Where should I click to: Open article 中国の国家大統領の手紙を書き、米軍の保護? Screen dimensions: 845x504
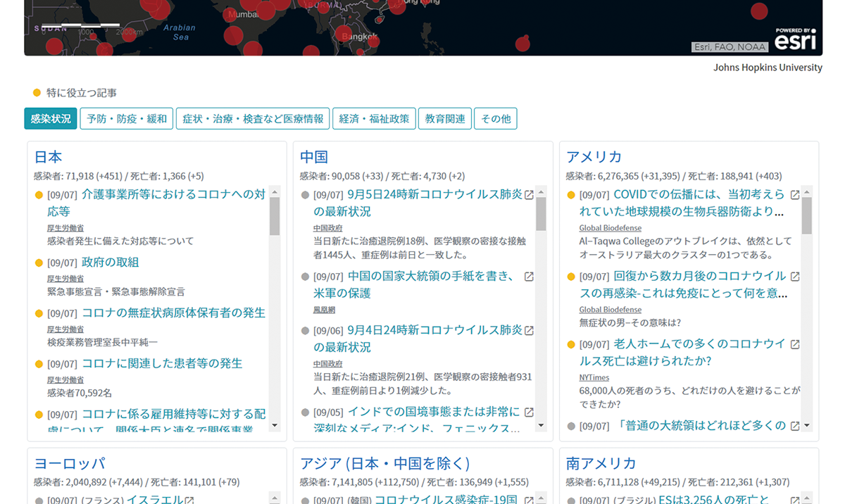(415, 284)
